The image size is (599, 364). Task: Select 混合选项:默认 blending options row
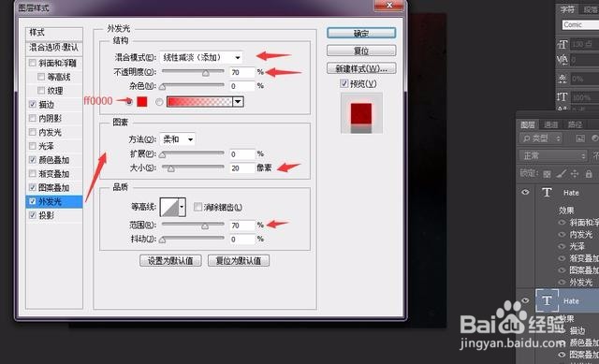tap(54, 48)
